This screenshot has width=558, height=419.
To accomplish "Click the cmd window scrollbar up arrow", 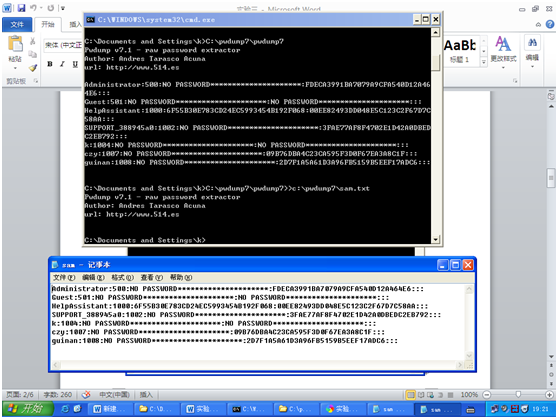I will click(436, 32).
